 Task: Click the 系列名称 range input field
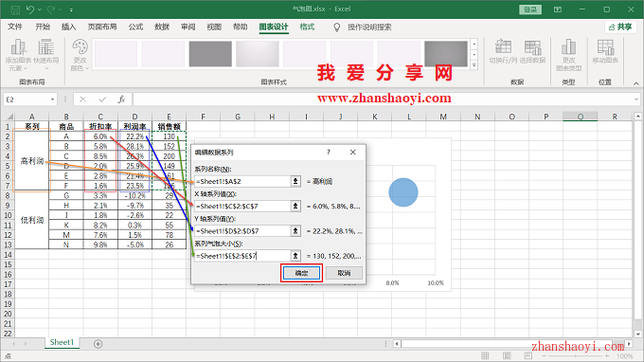242,181
